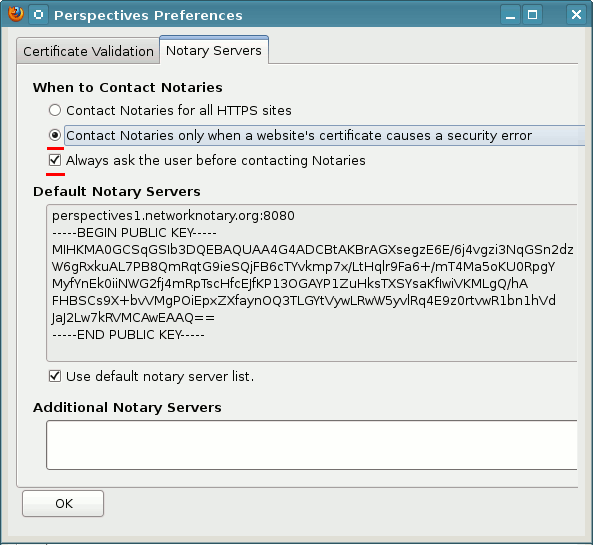Click inside the Additional Notary Servers text box
This screenshot has height=545, width=593.
312,445
